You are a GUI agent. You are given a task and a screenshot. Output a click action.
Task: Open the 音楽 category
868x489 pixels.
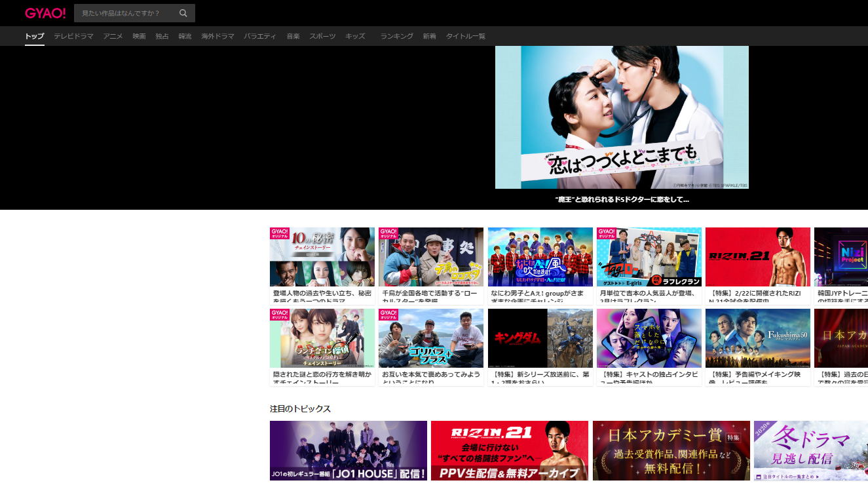[293, 36]
